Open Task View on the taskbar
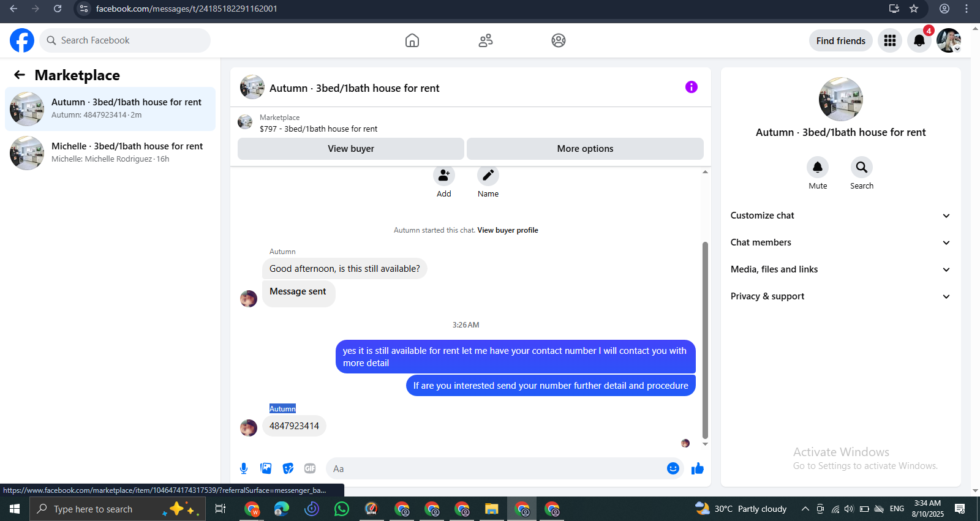Viewport: 980px width, 521px height. tap(221, 509)
